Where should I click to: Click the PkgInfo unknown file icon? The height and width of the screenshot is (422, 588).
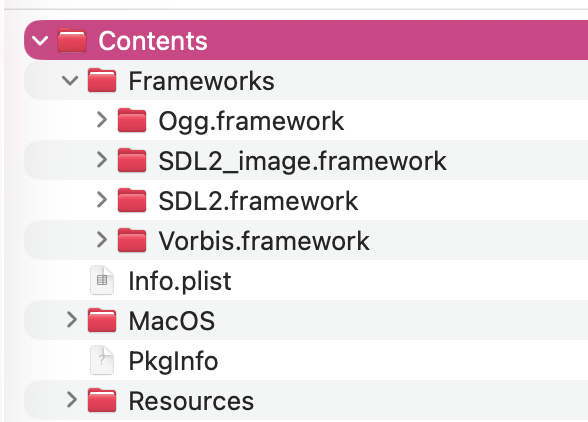(x=102, y=360)
